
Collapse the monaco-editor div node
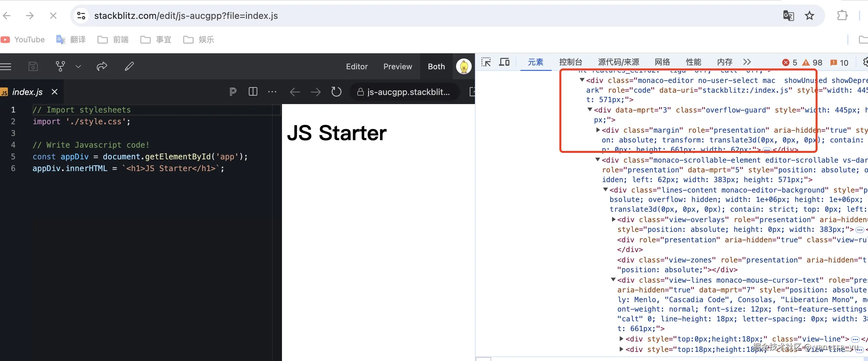pos(582,80)
